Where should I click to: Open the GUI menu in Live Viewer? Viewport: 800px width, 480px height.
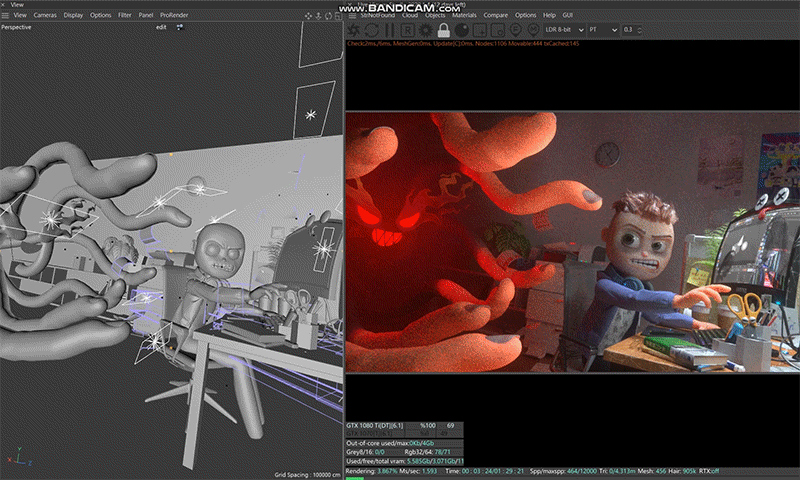[567, 15]
